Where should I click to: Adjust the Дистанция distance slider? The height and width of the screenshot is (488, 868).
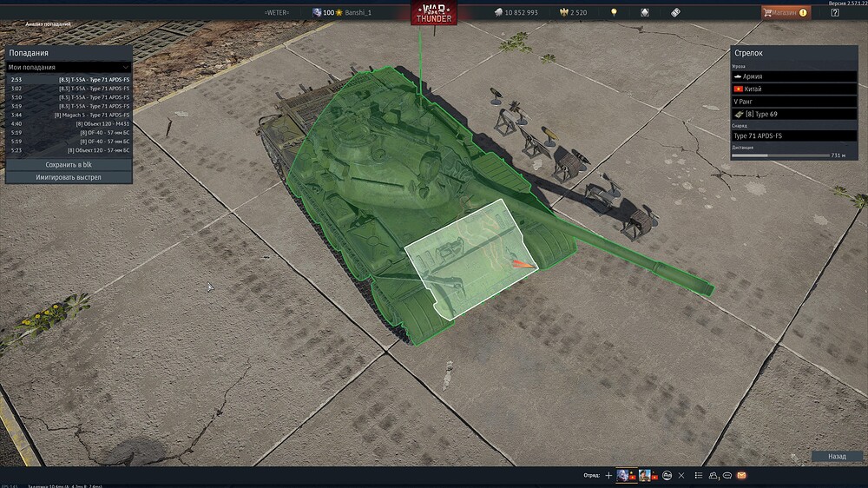[780, 155]
